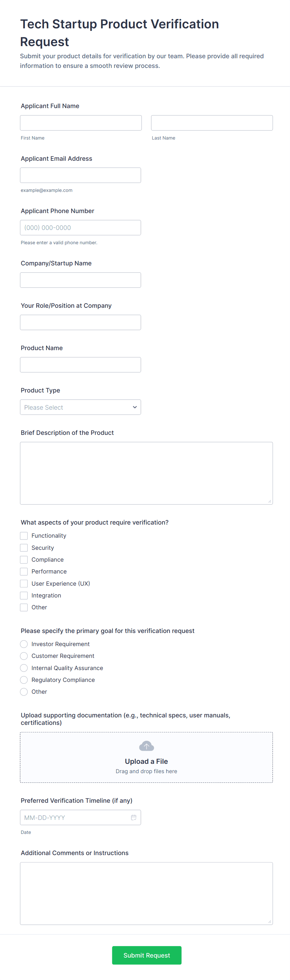Select the Company/Startup Name input
Image resolution: width=290 pixels, height=980 pixels.
pyautogui.click(x=80, y=280)
